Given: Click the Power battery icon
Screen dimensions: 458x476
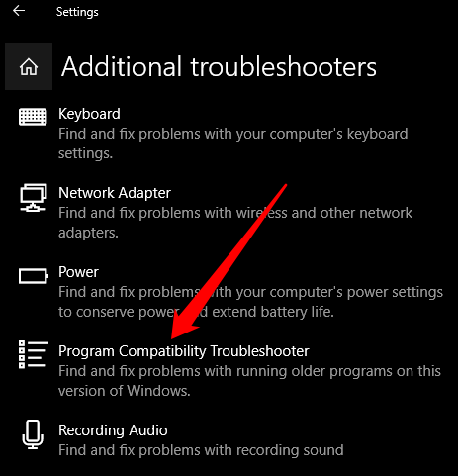Looking at the screenshot, I should [34, 276].
